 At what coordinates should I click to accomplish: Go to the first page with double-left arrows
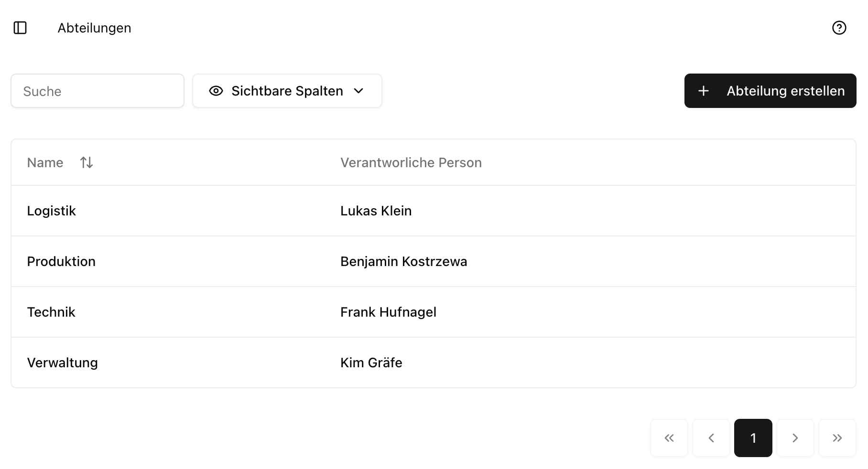coord(669,437)
